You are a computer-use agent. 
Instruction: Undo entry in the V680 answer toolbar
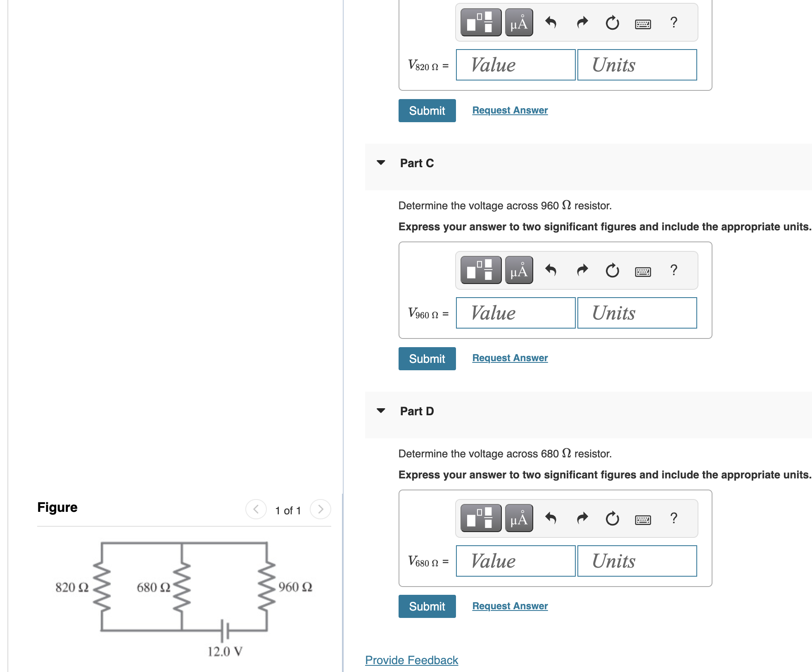(551, 519)
